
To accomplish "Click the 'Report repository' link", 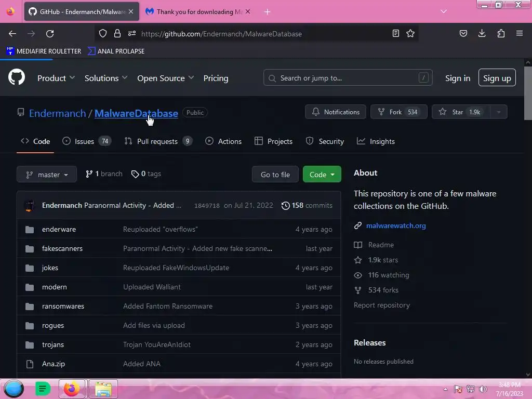I will (x=382, y=305).
